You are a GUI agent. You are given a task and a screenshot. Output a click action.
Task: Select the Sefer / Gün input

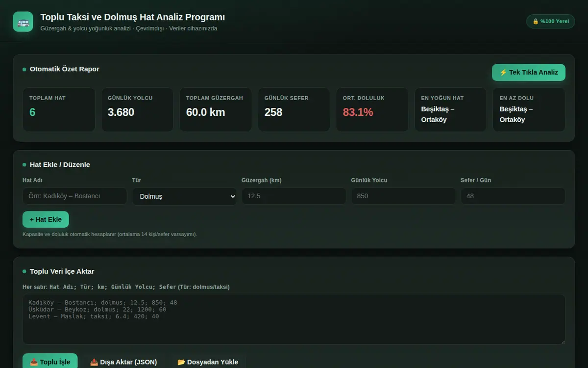tap(513, 196)
